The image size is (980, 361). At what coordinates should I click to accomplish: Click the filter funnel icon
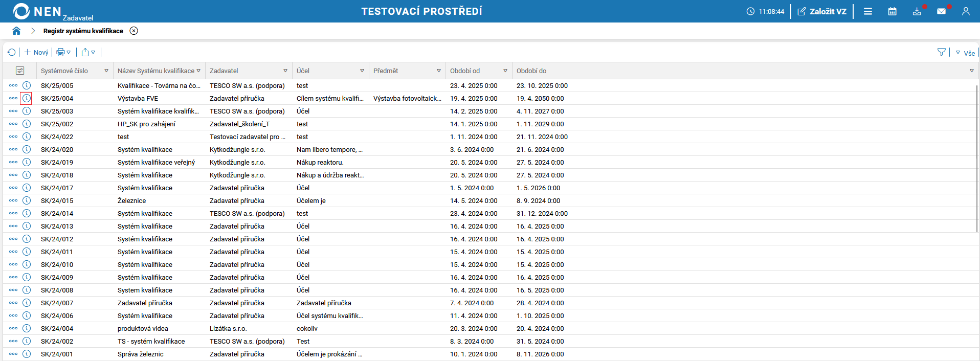coord(941,52)
